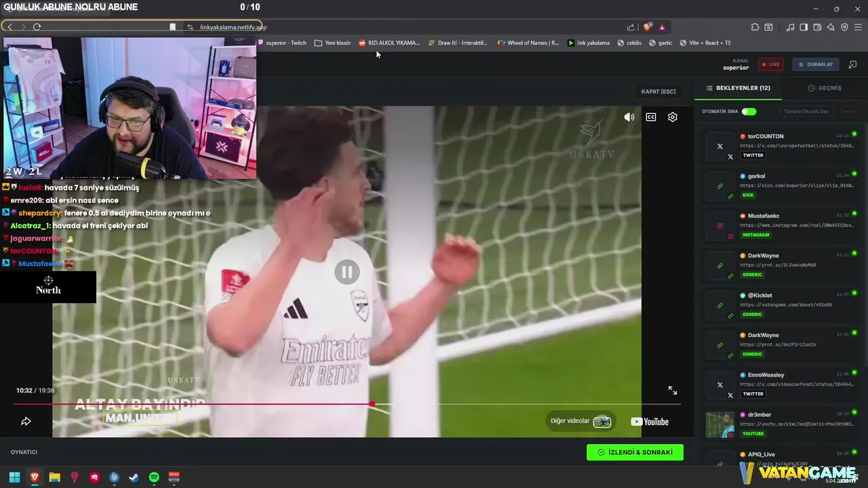Mute the YouTube player volume icon
This screenshot has width=868, height=488.
pos(629,117)
